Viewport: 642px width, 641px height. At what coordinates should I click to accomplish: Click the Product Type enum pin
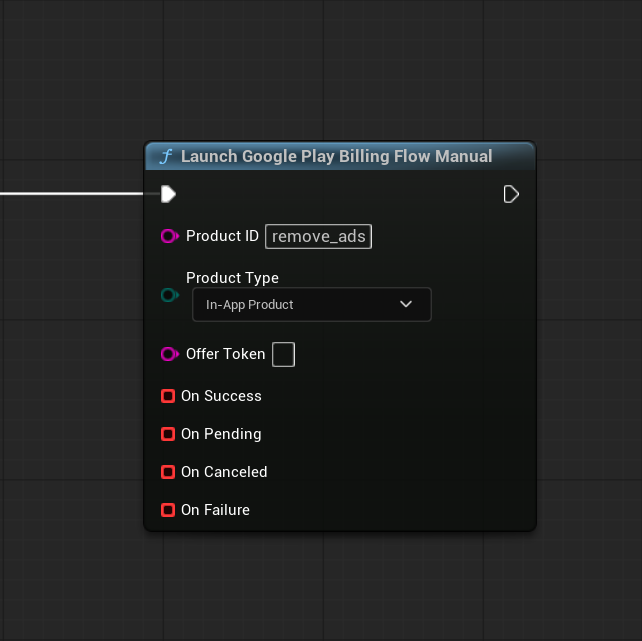(x=170, y=295)
